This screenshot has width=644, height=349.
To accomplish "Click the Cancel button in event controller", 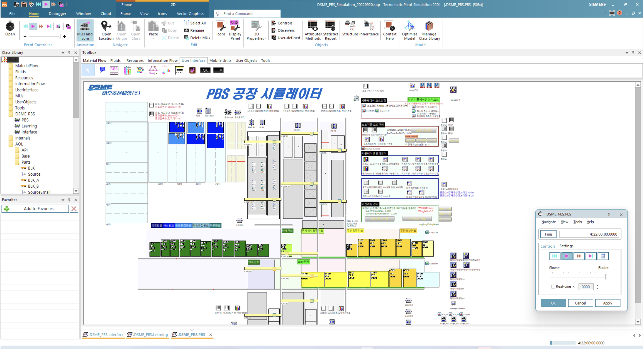I will point(580,302).
